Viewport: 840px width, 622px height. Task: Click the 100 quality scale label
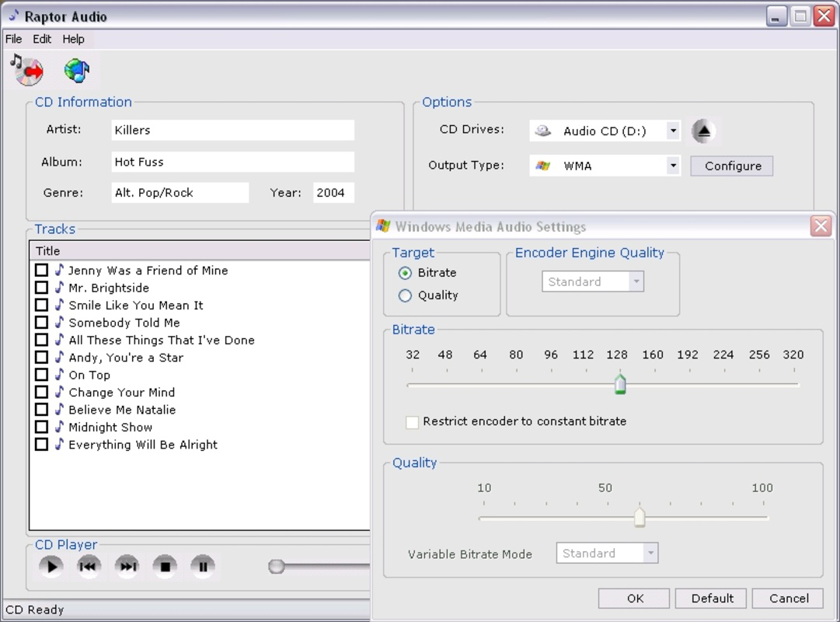click(762, 487)
